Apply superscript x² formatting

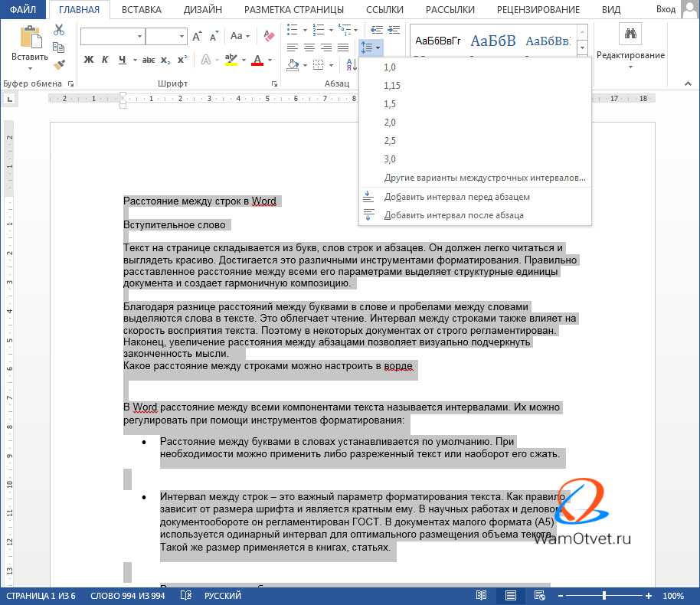[x=182, y=60]
